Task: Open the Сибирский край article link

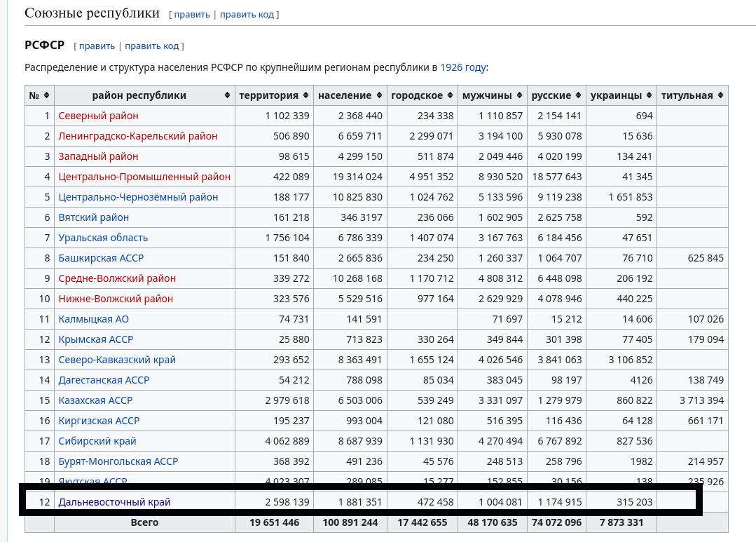Action: point(97,440)
